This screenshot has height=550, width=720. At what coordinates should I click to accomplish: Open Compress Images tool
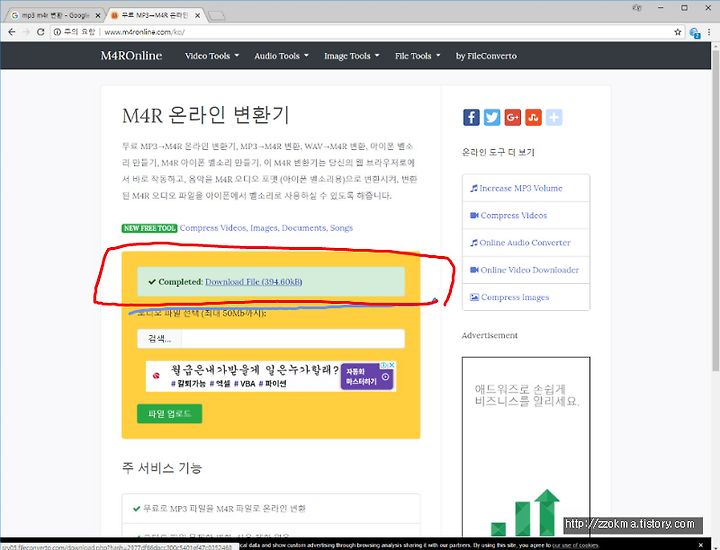point(526,297)
